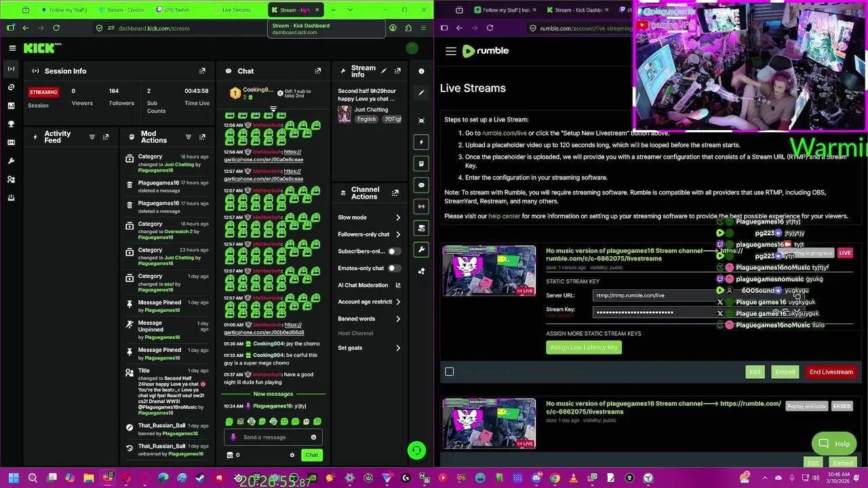Switch to the Stream - Creator tab
The width and height of the screenshot is (868, 488).
pyautogui.click(x=121, y=10)
